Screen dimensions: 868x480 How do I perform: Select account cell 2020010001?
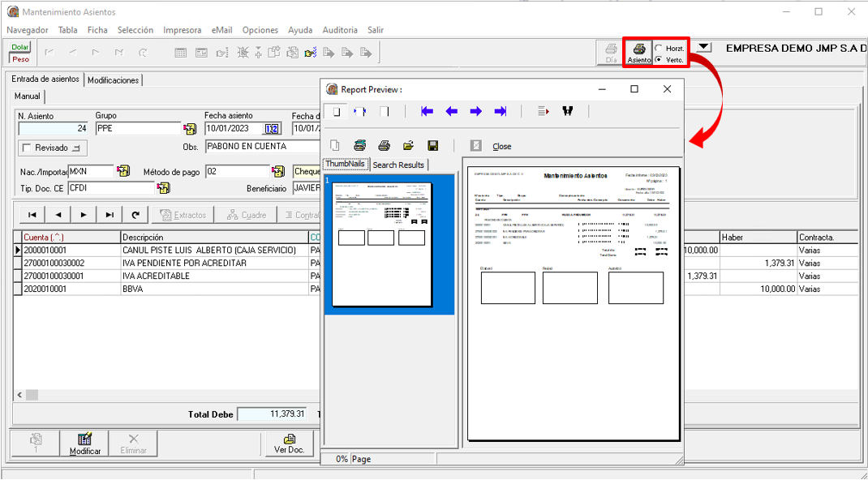tap(71, 289)
